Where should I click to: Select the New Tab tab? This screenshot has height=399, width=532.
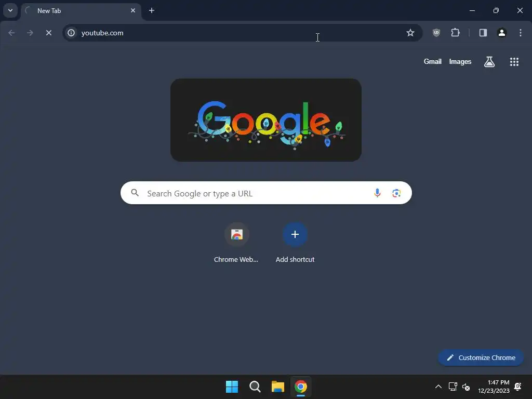(81, 11)
